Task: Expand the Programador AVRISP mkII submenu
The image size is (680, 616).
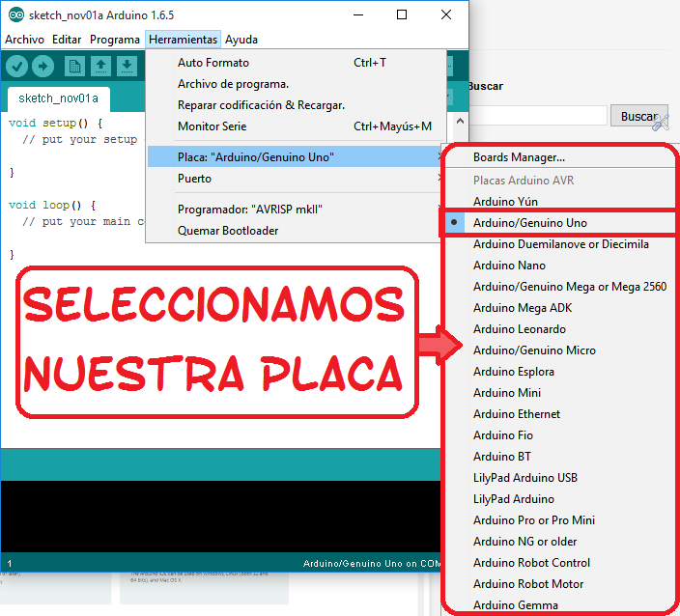Action: coord(295,210)
